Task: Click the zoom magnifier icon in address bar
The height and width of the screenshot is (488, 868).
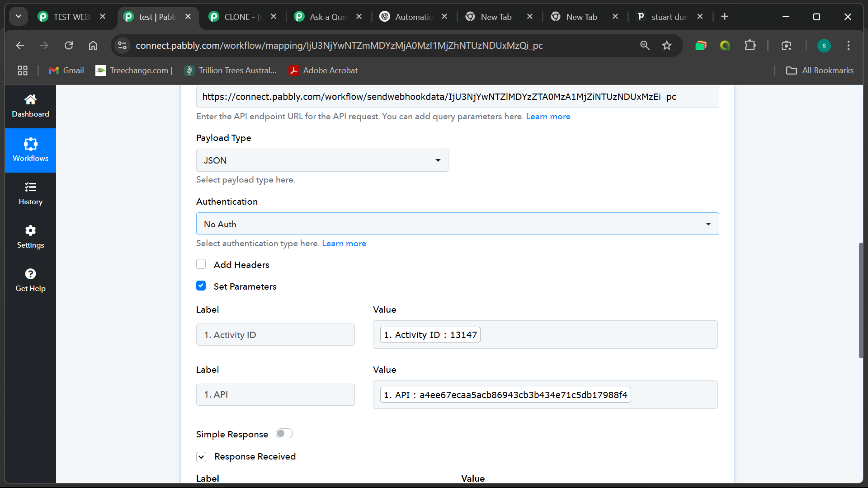Action: point(645,45)
